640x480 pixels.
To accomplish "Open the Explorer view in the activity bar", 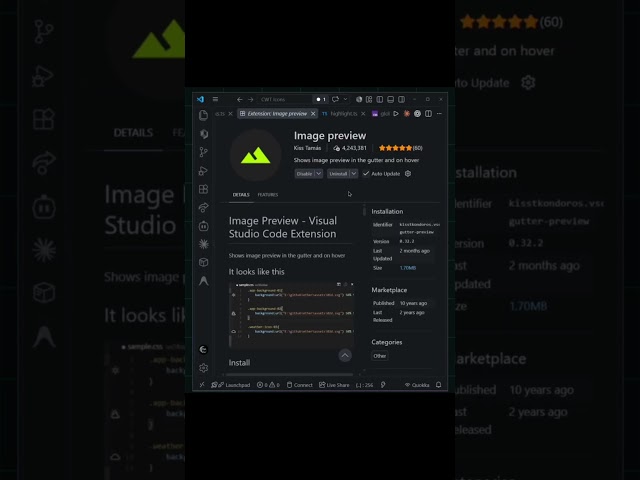I will 203,116.
